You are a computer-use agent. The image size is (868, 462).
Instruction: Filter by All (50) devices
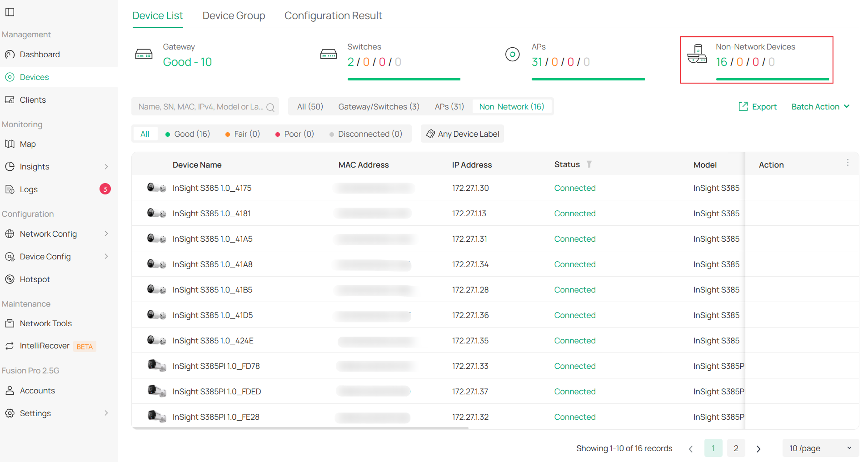[310, 107]
